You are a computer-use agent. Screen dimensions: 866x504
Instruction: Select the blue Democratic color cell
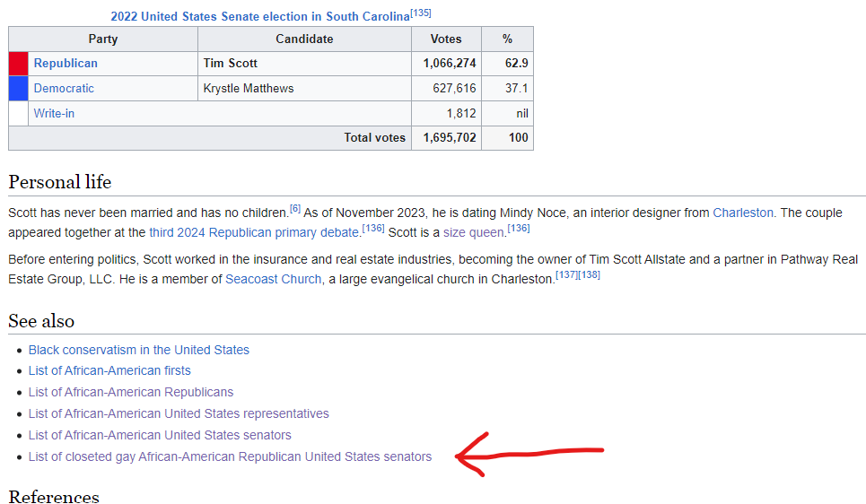[x=18, y=88]
